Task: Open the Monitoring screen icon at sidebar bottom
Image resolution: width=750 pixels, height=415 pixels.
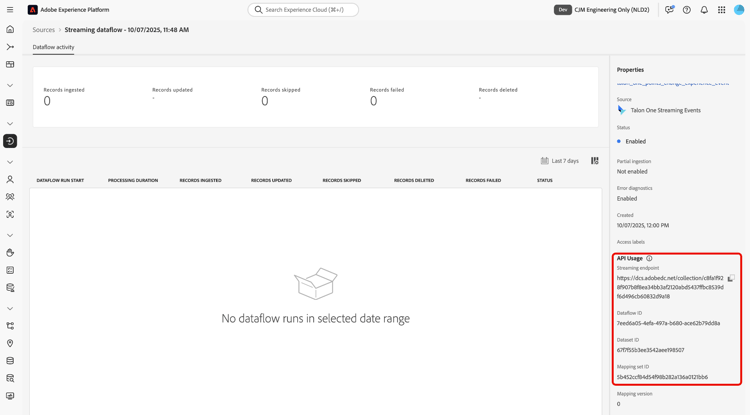Action: point(10,396)
